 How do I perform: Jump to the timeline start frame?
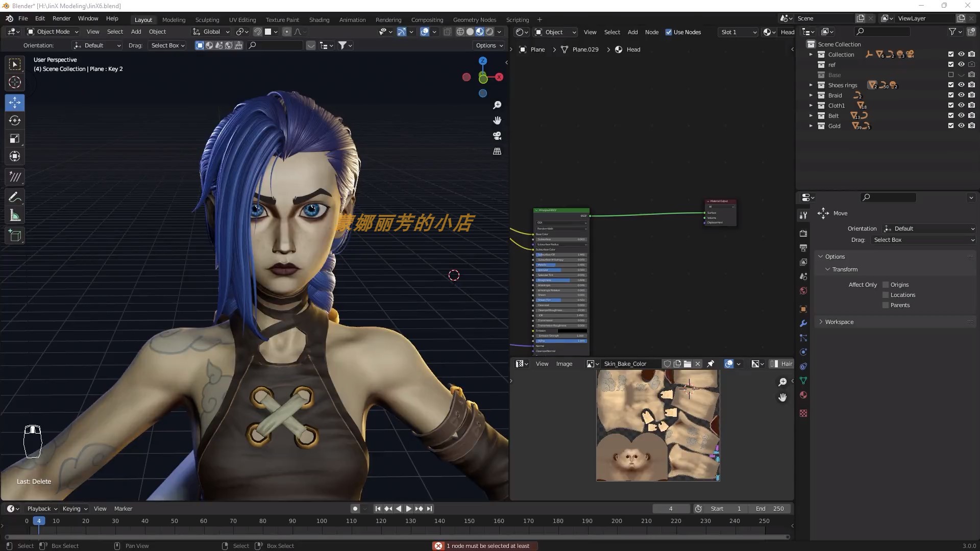coord(378,509)
